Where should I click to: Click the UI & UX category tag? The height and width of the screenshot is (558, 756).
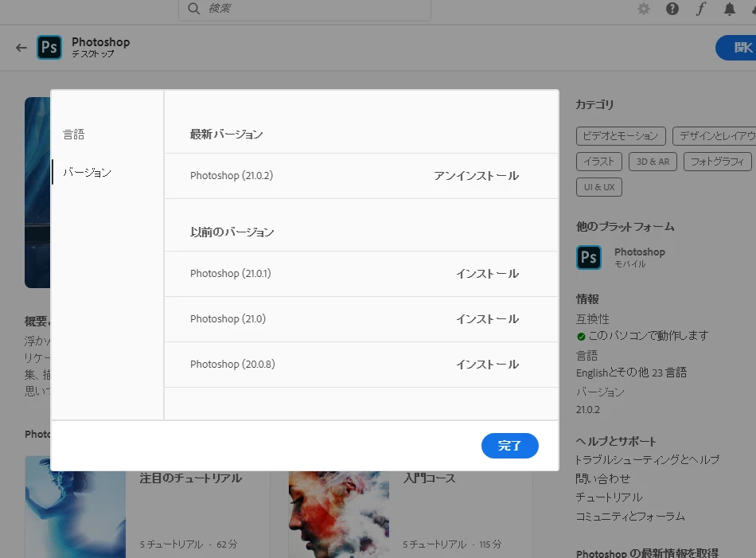coord(598,187)
